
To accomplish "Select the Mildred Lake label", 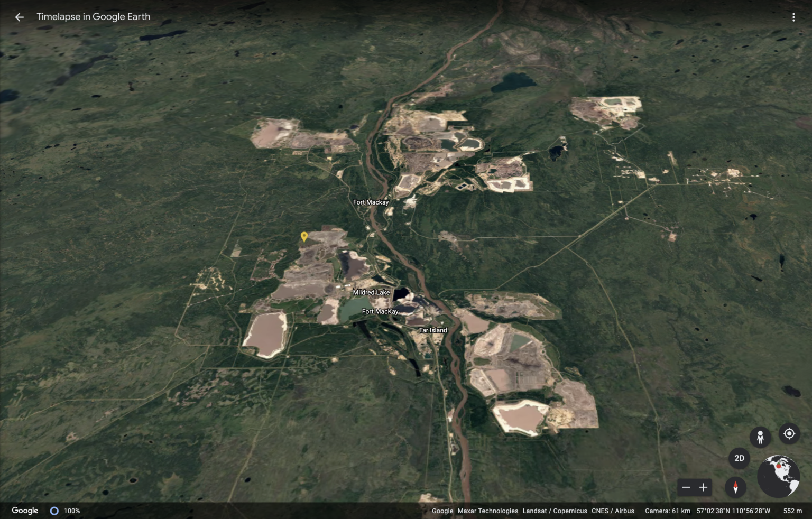I will (371, 292).
